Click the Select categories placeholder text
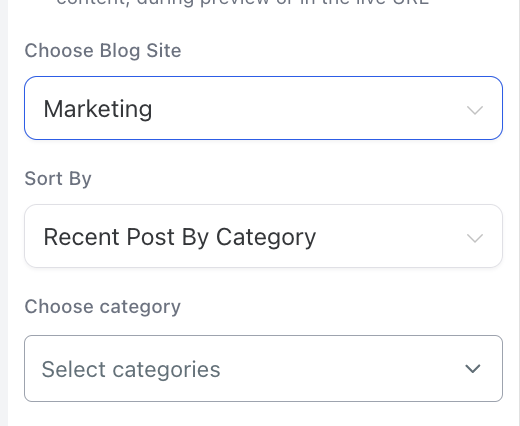Screen dimensions: 520x426 (131, 369)
